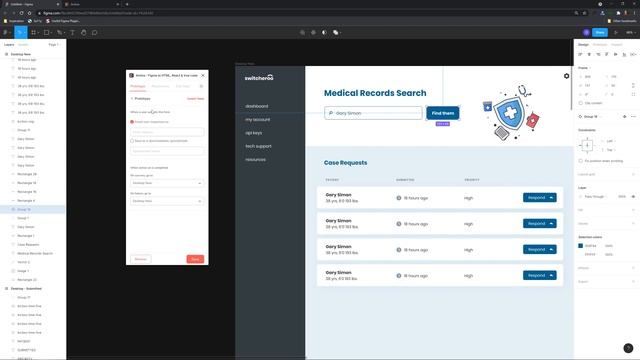Toggle Fix position when scrolling checkbox

tap(580, 161)
